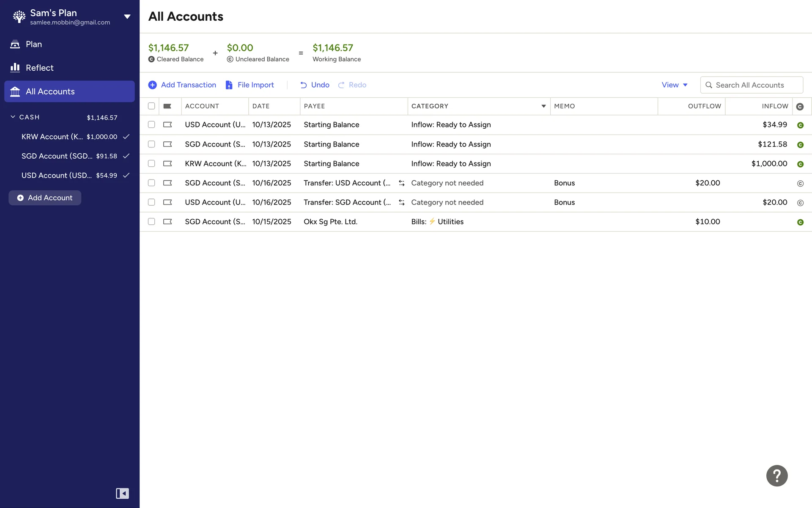
Task: Tick the Utilities transaction checkbox
Action: [x=151, y=221]
